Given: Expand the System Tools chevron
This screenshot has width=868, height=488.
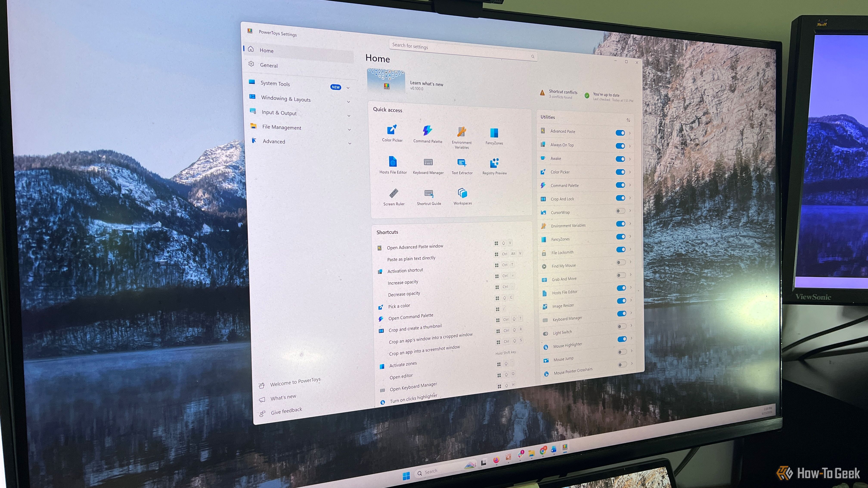Looking at the screenshot, I should pyautogui.click(x=348, y=88).
